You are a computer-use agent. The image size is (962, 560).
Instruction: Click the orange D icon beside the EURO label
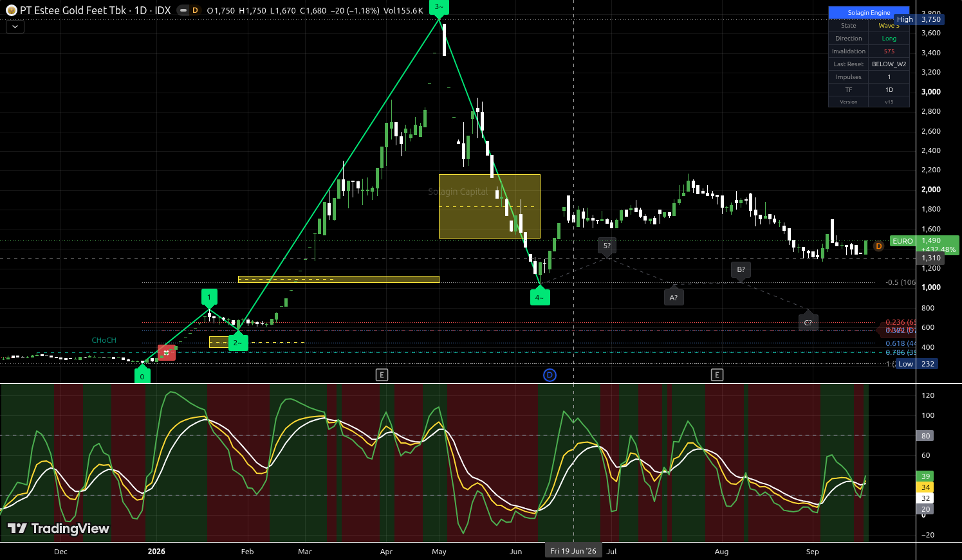click(x=879, y=246)
